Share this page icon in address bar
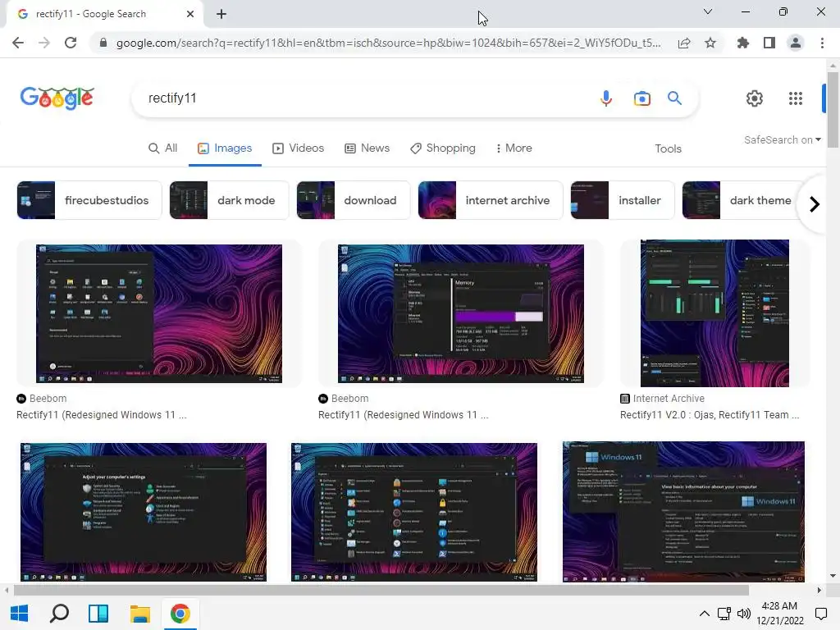 pyautogui.click(x=684, y=43)
